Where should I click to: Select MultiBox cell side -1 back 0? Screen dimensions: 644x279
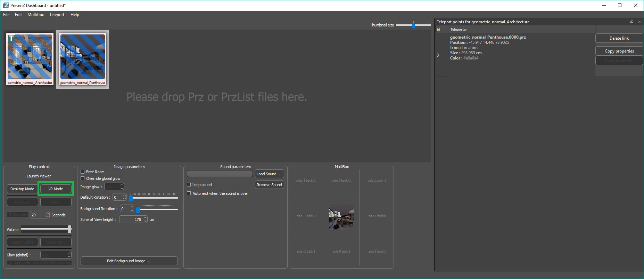click(x=306, y=216)
